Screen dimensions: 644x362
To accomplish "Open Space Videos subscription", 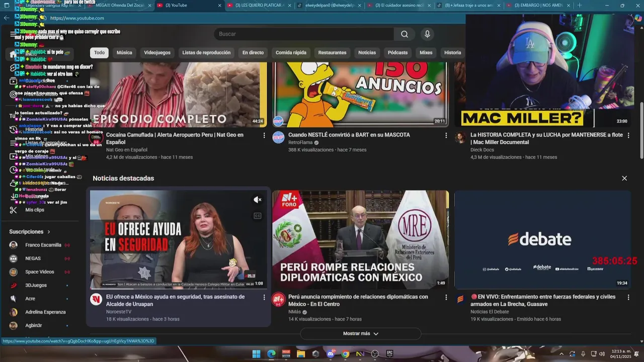I will [40, 272].
